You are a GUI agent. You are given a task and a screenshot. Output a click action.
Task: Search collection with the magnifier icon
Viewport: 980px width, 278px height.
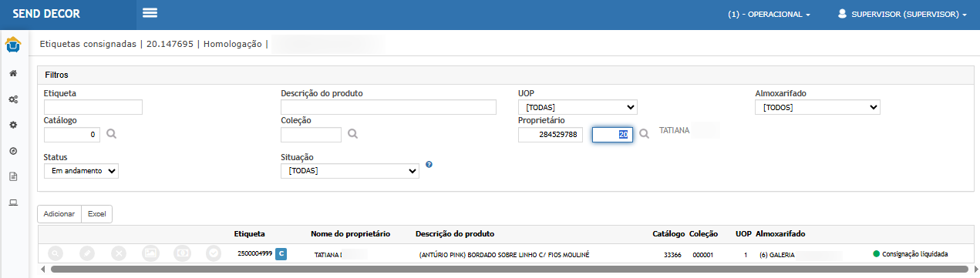pyautogui.click(x=352, y=134)
